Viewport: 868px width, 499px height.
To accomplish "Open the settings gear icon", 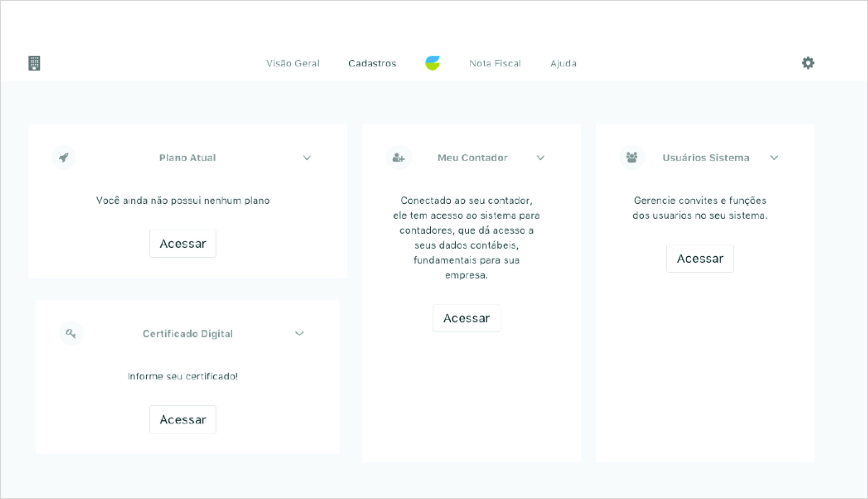I will click(x=808, y=63).
